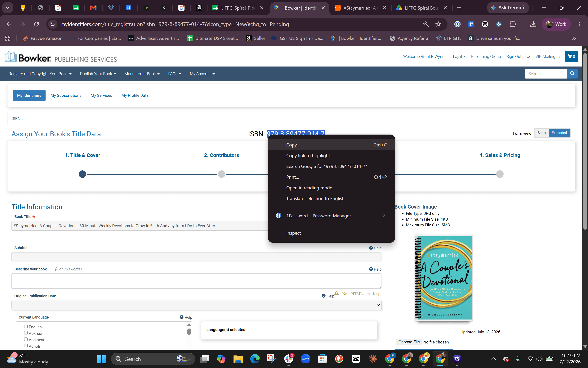This screenshot has width=588, height=368.
Task: Open the Chrome three-dot menu
Action: point(579,24)
